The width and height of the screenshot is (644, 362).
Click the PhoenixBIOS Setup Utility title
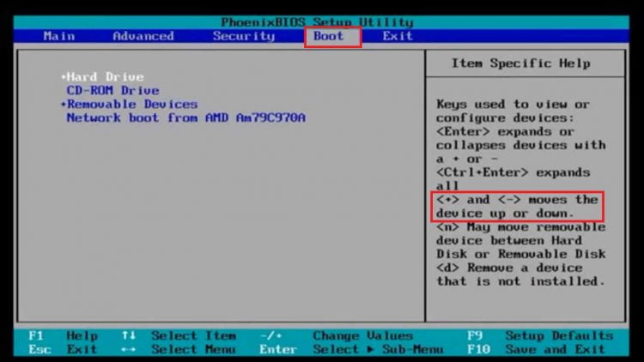317,22
